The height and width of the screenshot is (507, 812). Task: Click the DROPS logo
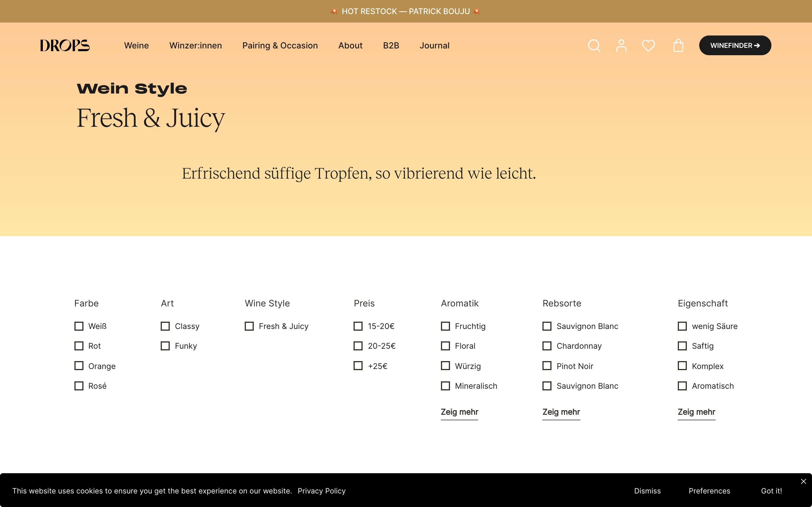65,45
